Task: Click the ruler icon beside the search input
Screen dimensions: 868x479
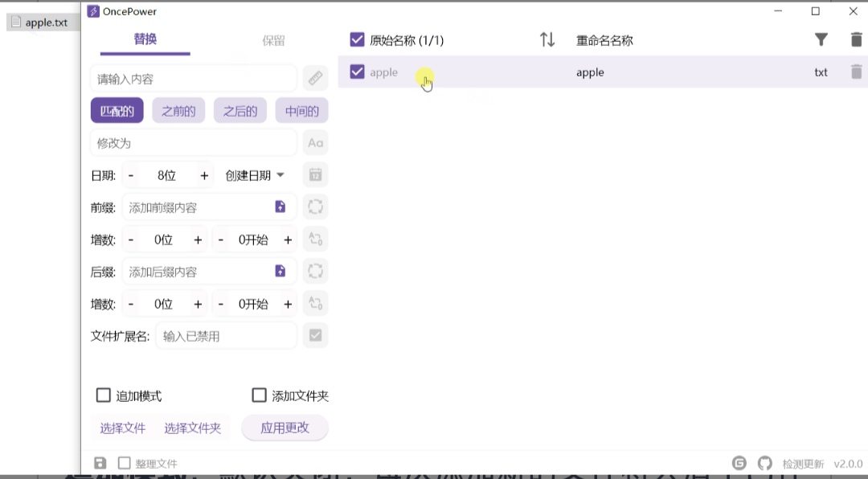Action: pyautogui.click(x=315, y=79)
